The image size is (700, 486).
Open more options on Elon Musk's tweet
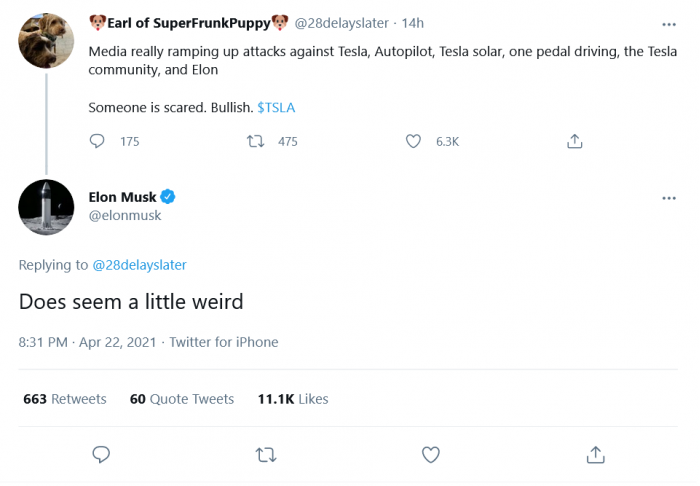tap(669, 198)
